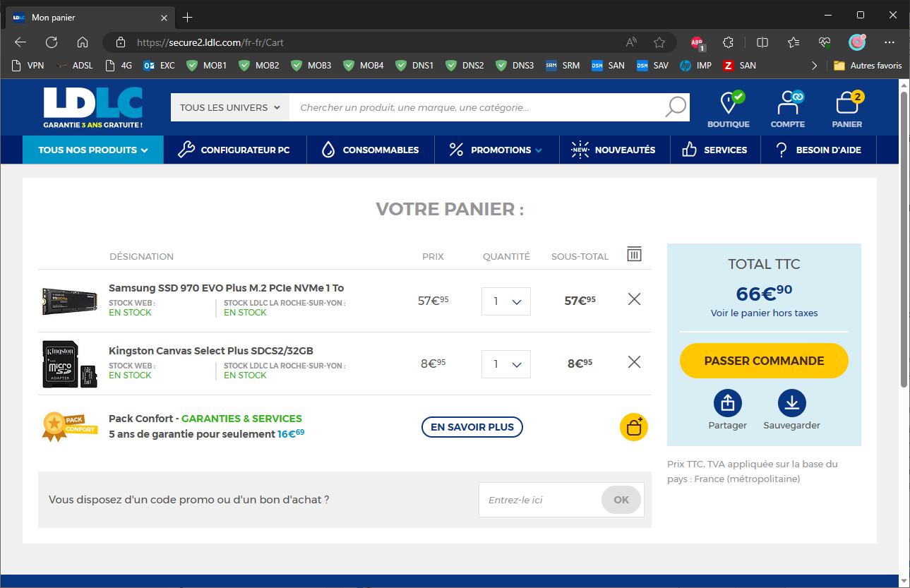Open the favorites list icon
Screen dimensions: 910x588
click(x=794, y=42)
